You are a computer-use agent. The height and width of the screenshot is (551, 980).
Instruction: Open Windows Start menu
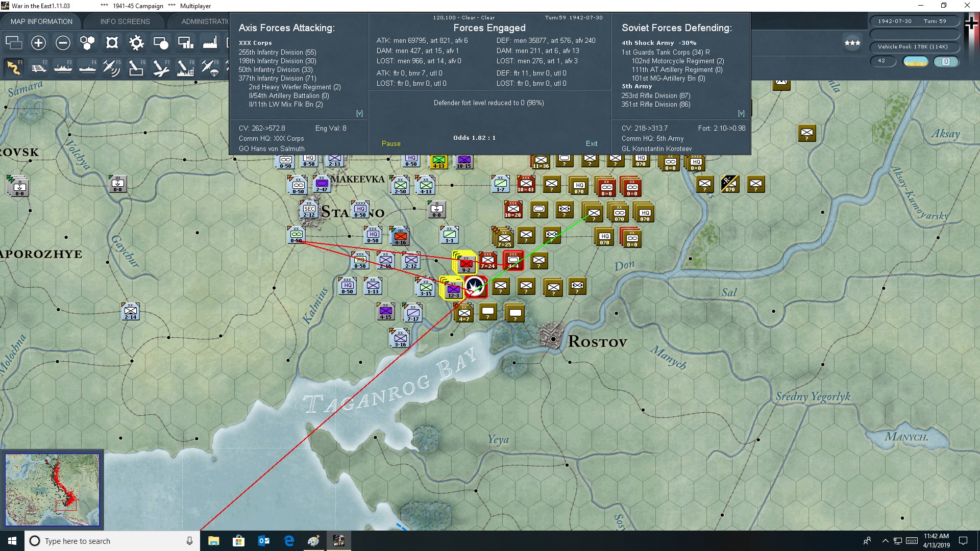point(12,541)
